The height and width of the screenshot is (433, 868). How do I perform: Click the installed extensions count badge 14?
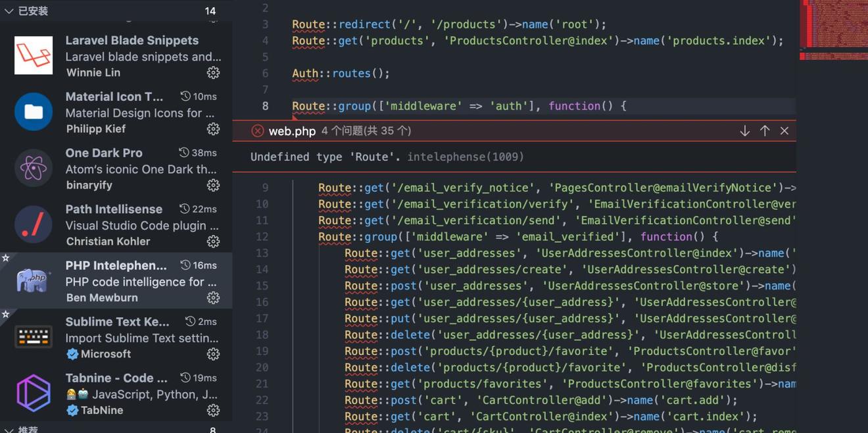pos(210,11)
